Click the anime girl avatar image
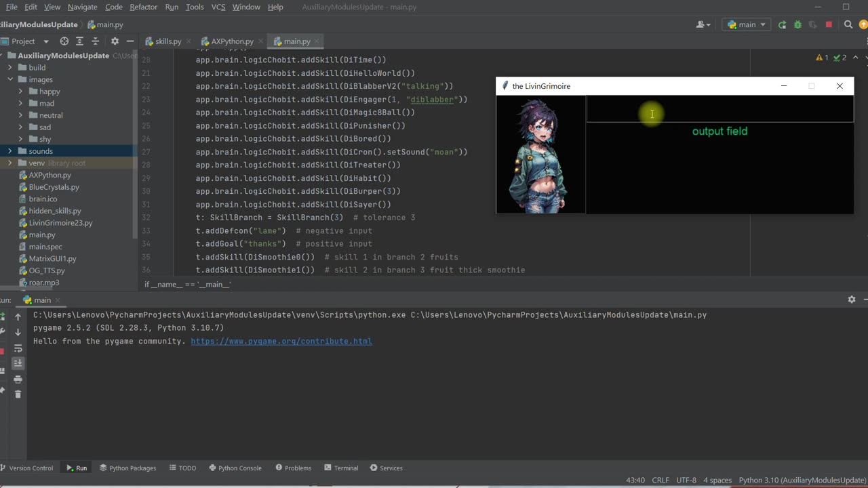The width and height of the screenshot is (868, 488). point(541,155)
